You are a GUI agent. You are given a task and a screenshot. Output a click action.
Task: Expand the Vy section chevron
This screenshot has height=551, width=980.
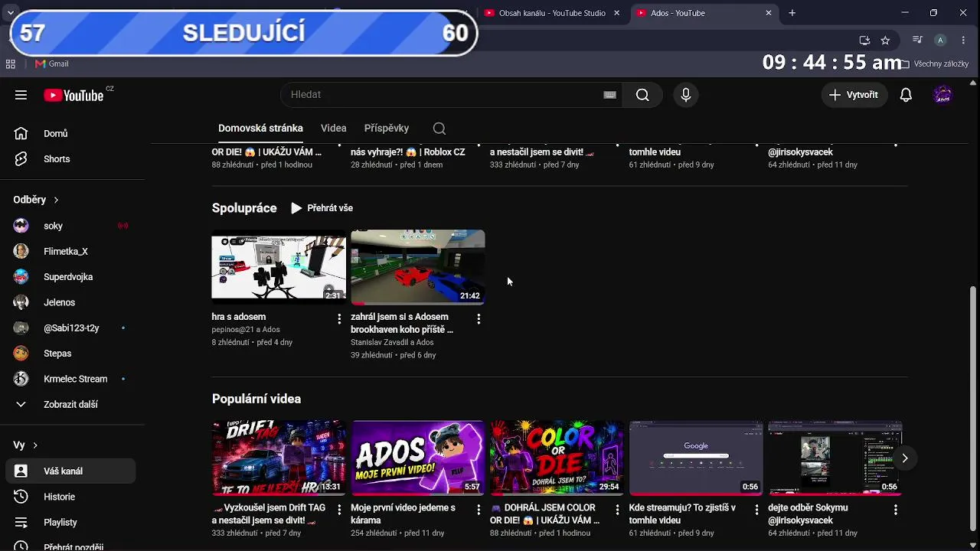[35, 445]
